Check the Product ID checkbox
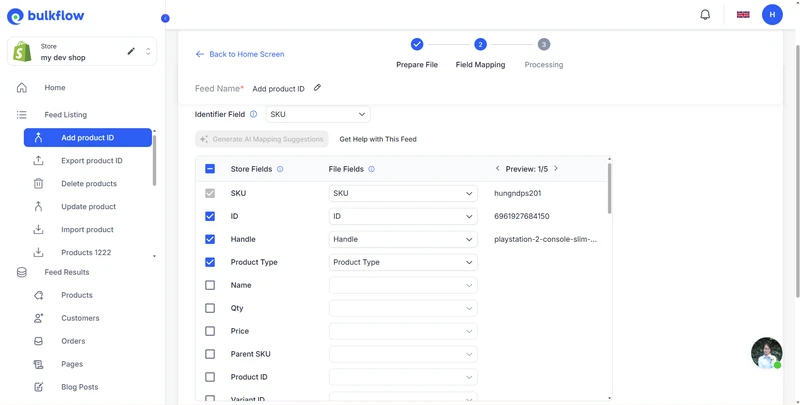Image resolution: width=800 pixels, height=405 pixels. [x=210, y=377]
